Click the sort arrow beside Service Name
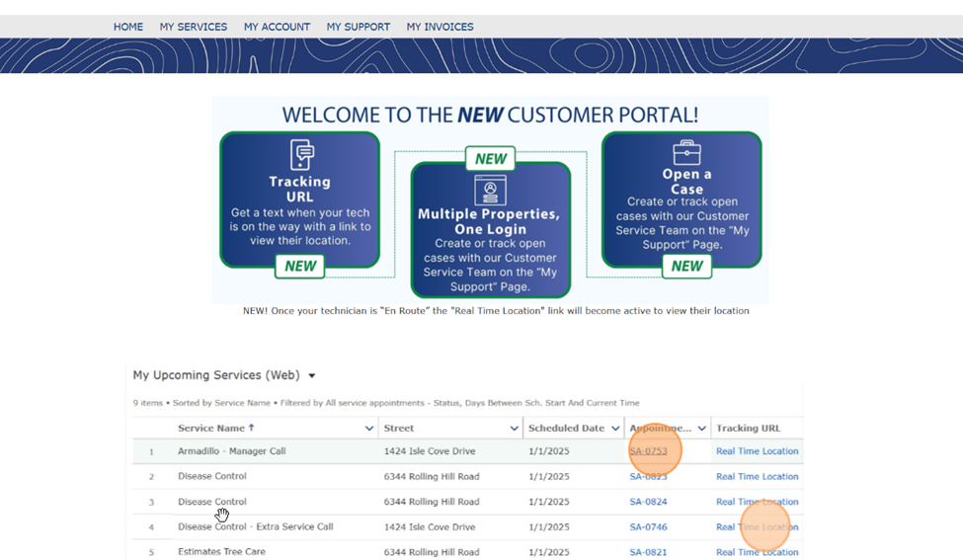This screenshot has width=963, height=560. 252,428
